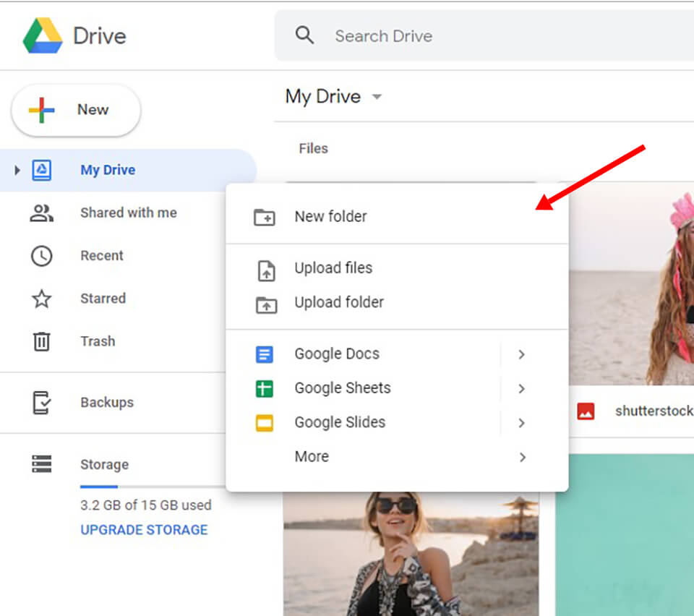Screen dimensions: 694x616
Task: Open the My Drive sidebar label
Action: (x=108, y=171)
